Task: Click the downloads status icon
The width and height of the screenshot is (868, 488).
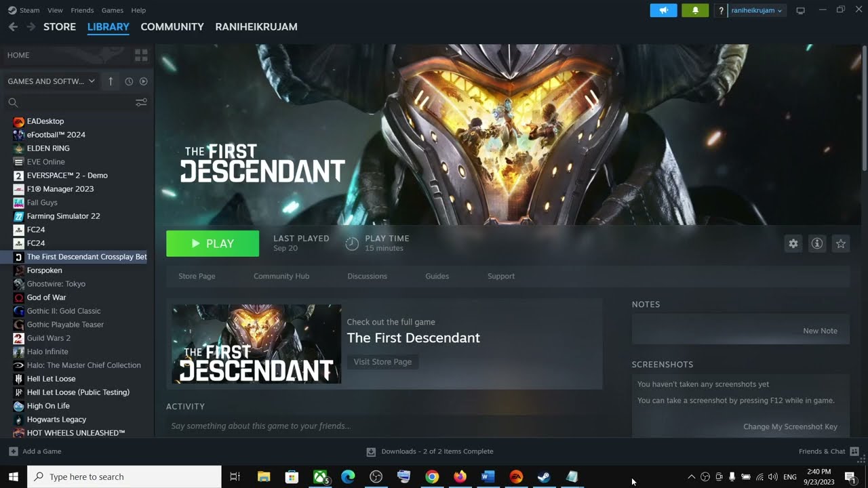Action: (x=371, y=451)
